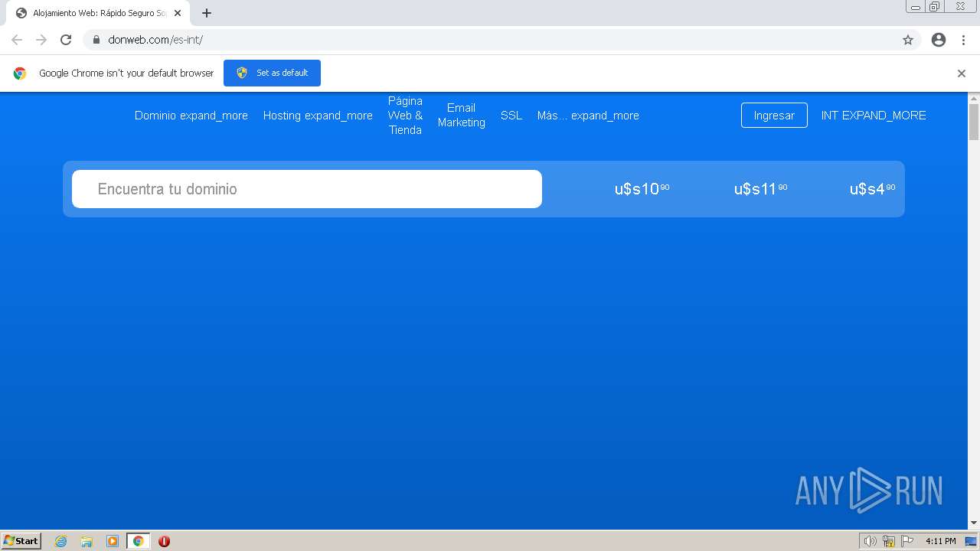Open network status tray icon

(889, 541)
